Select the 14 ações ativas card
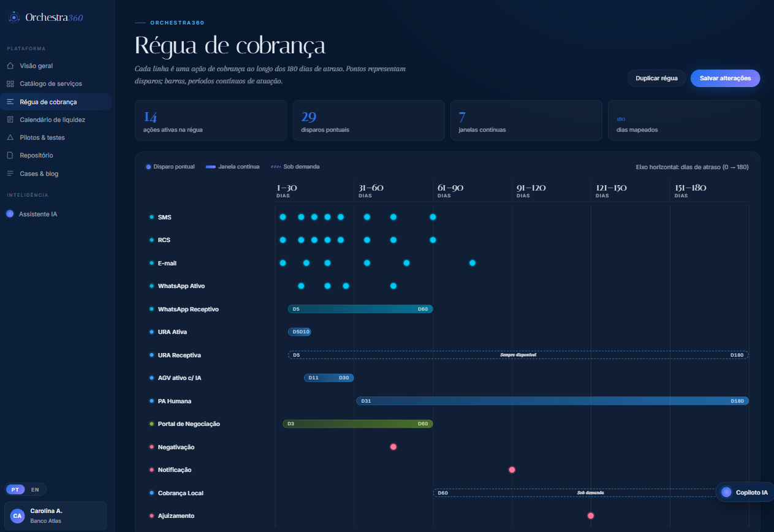Viewport: 774px width, 532px height. [x=211, y=121]
